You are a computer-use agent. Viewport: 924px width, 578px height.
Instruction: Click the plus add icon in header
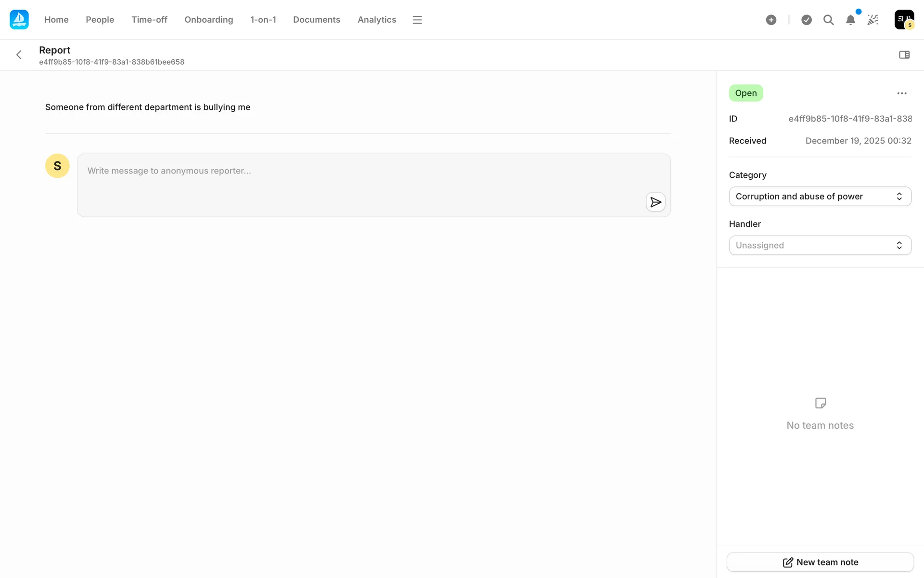click(x=771, y=20)
